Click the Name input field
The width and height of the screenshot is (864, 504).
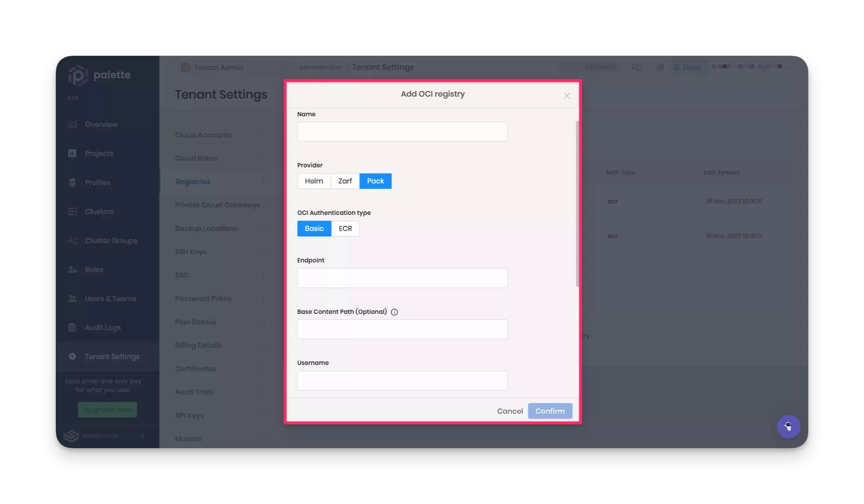(402, 131)
